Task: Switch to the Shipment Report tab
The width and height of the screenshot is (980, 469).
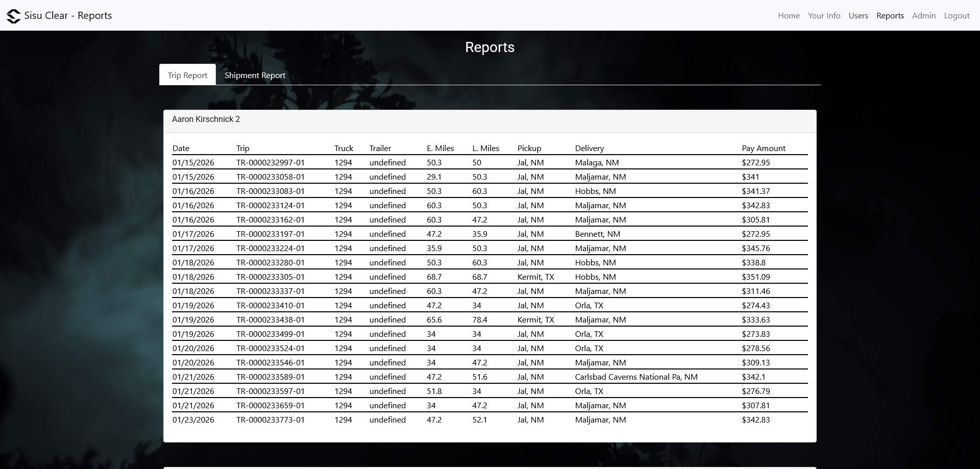Action: [255, 75]
